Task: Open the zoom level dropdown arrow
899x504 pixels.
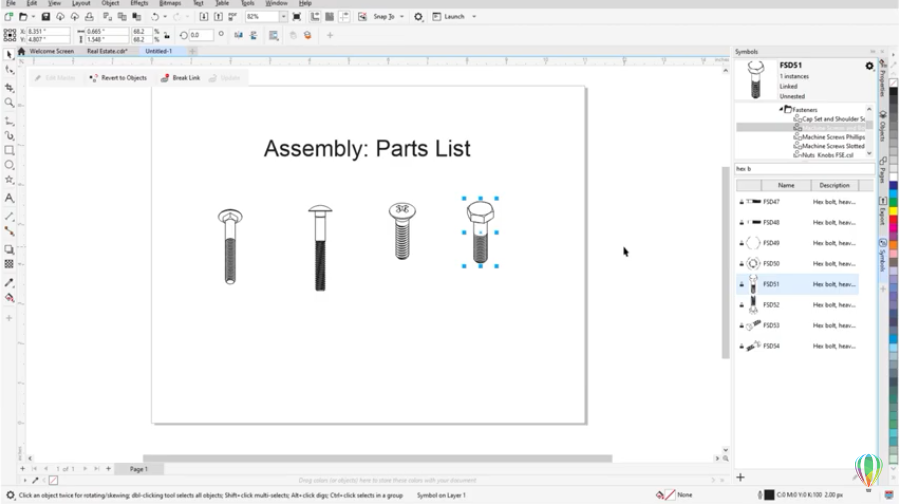Action: tap(283, 17)
